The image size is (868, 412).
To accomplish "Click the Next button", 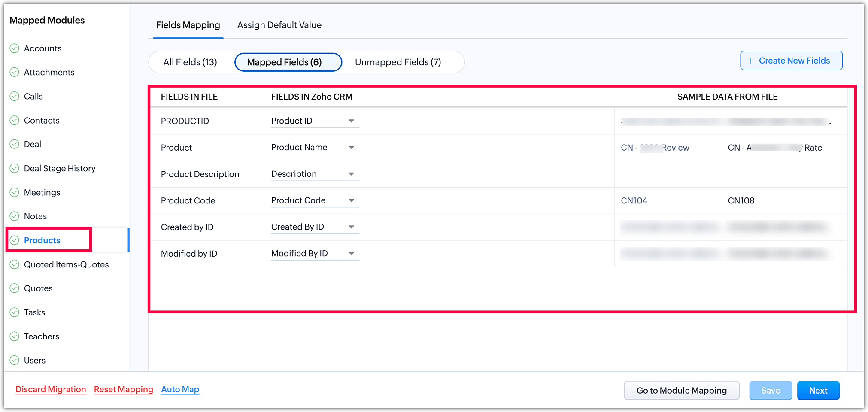I will (818, 391).
